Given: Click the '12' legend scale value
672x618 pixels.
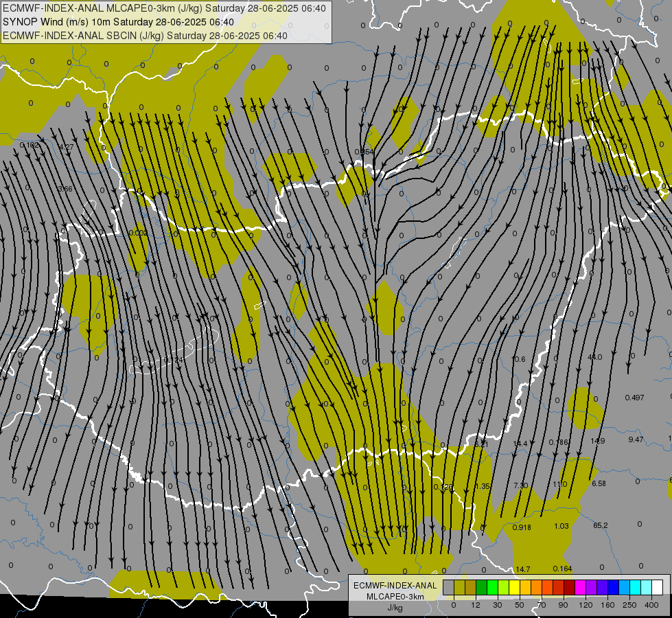Looking at the screenshot, I should pos(476,605).
